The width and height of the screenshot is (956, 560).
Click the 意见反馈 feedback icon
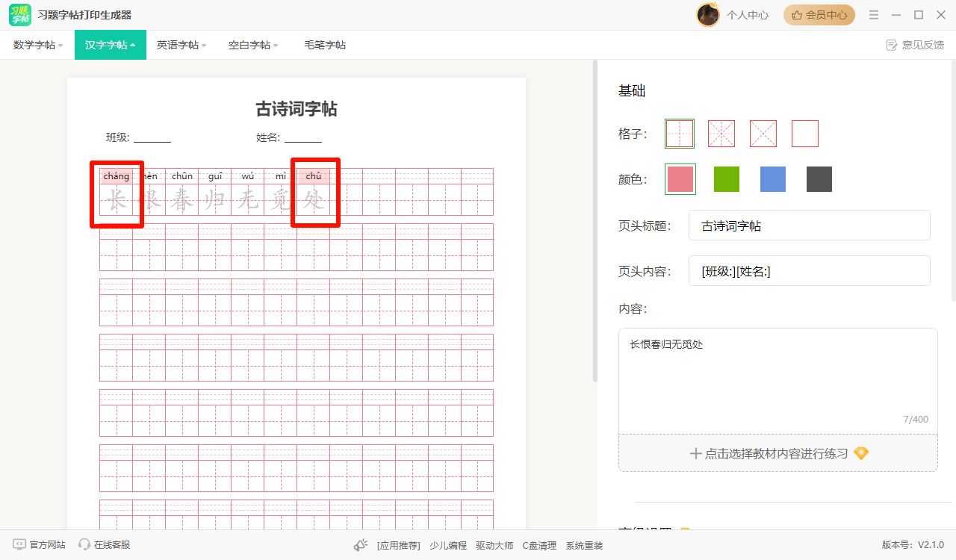(x=892, y=45)
